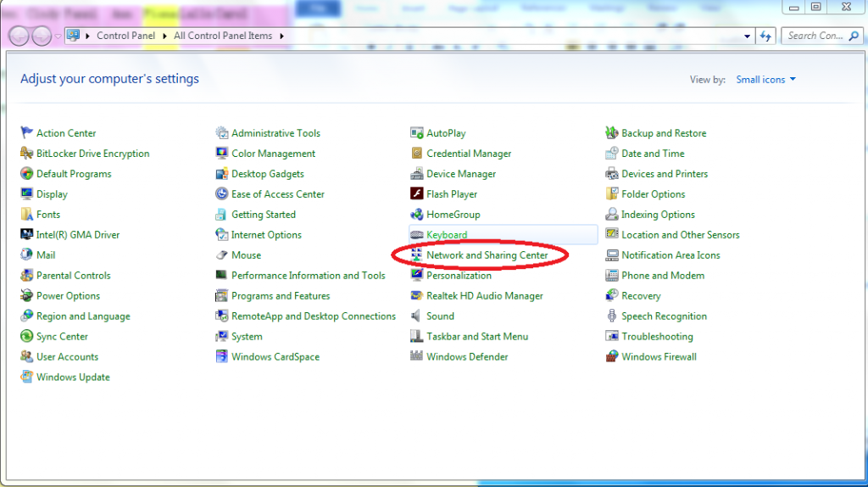Expand the arrow before Control Panel breadcrumb
The width and height of the screenshot is (868, 487).
[x=87, y=36]
